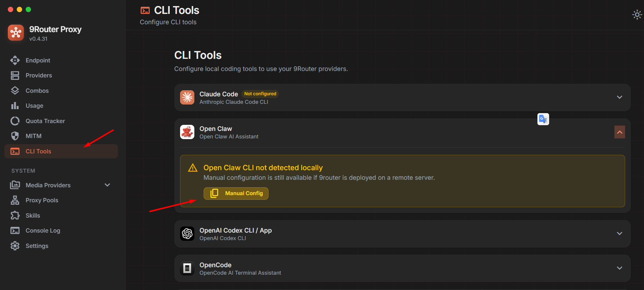This screenshot has width=644, height=290.
Task: Expand the OpenCode card
Action: tap(620, 268)
